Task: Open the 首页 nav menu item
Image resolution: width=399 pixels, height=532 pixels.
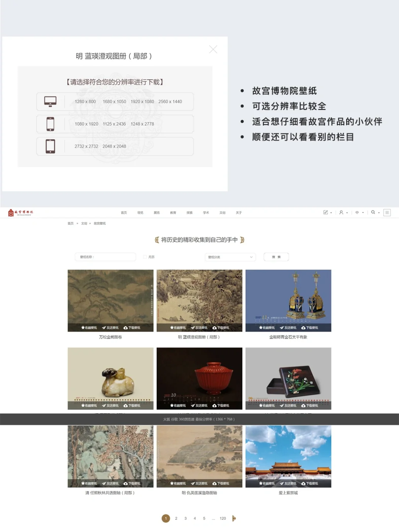Action: click(x=124, y=213)
